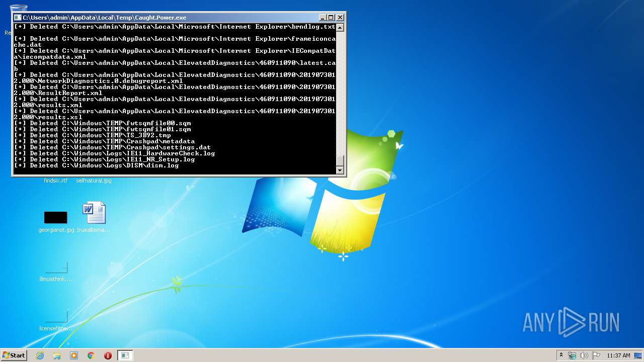This screenshot has height=362, width=644.
Task: Open Windows Explorer from the taskbar
Action: (57, 355)
